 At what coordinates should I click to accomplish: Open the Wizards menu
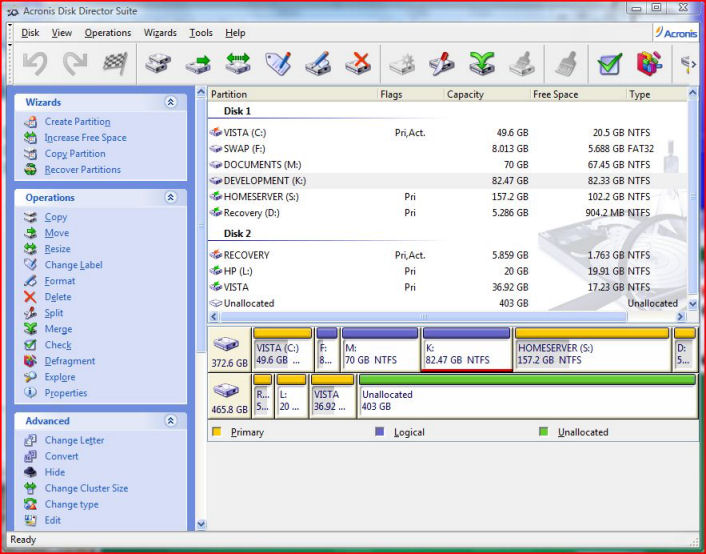point(160,33)
